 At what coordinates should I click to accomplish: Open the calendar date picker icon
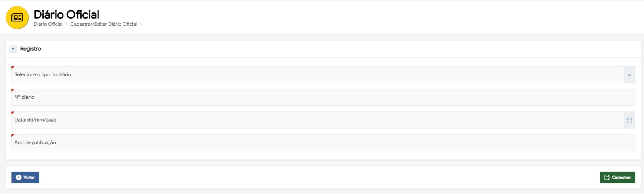coord(629,120)
